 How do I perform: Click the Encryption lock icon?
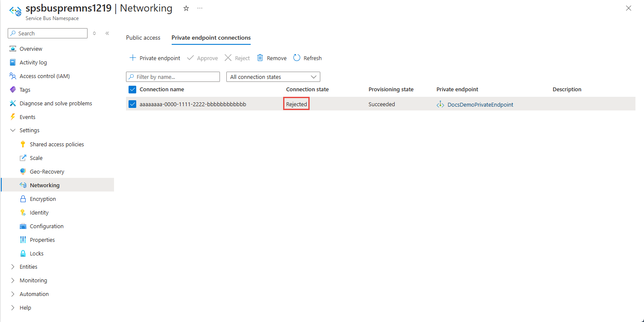(x=23, y=199)
